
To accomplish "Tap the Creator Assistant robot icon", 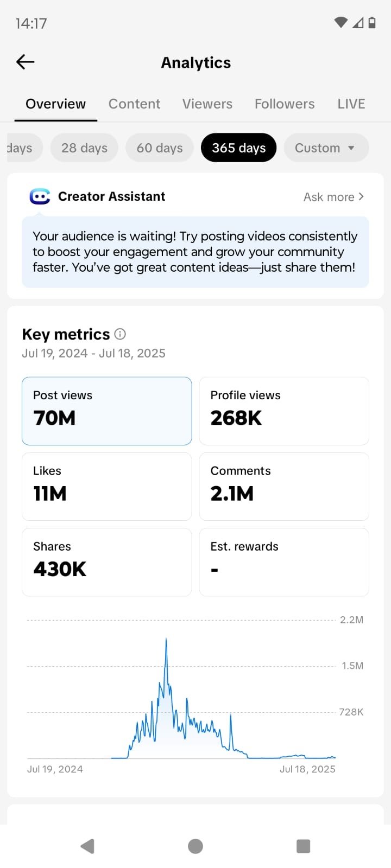I will point(40,196).
